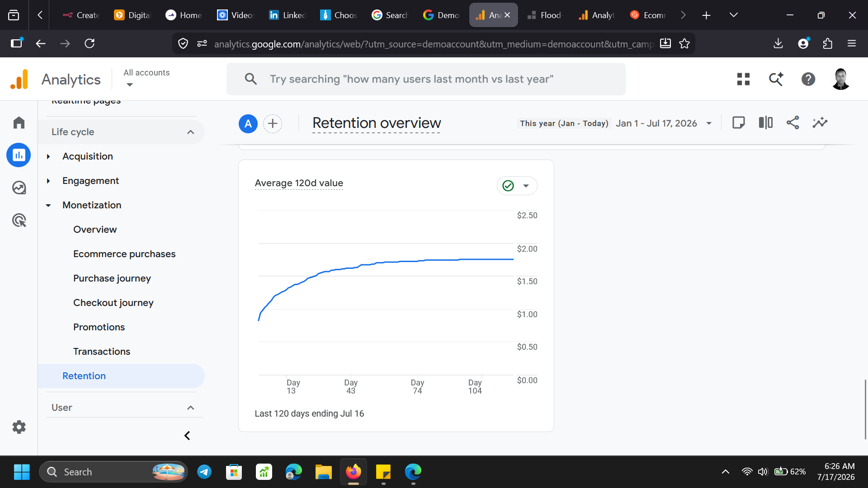This screenshot has height=488, width=868.
Task: Expand the Engagement menu
Action: point(48,181)
